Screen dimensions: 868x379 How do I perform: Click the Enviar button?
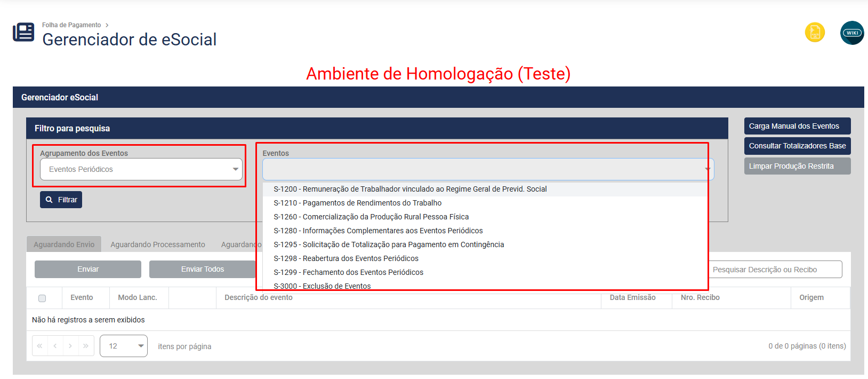tap(88, 269)
